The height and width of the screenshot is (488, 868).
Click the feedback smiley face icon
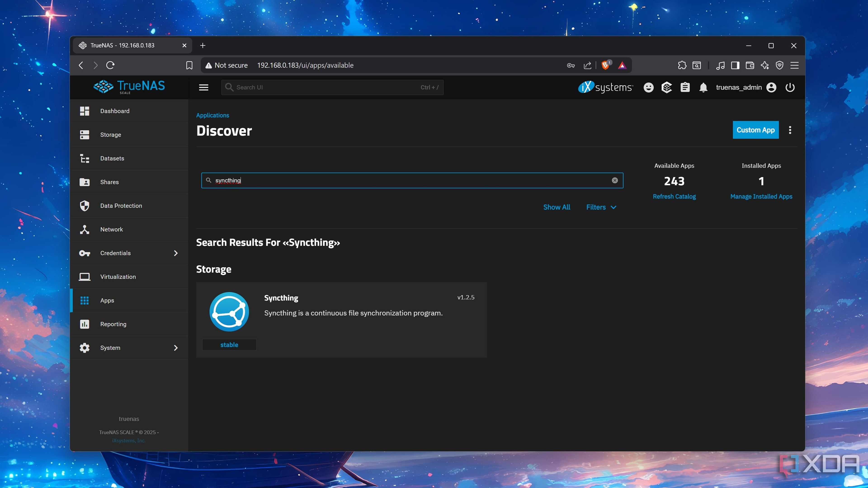[648, 88]
